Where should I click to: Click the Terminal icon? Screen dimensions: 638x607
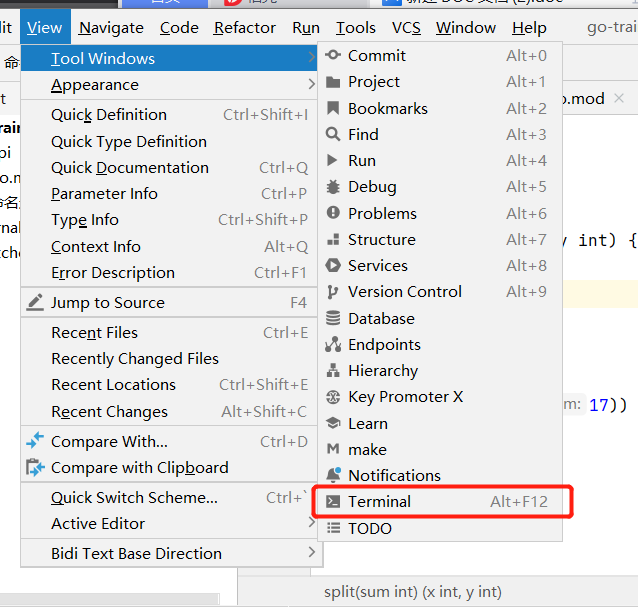click(x=333, y=502)
